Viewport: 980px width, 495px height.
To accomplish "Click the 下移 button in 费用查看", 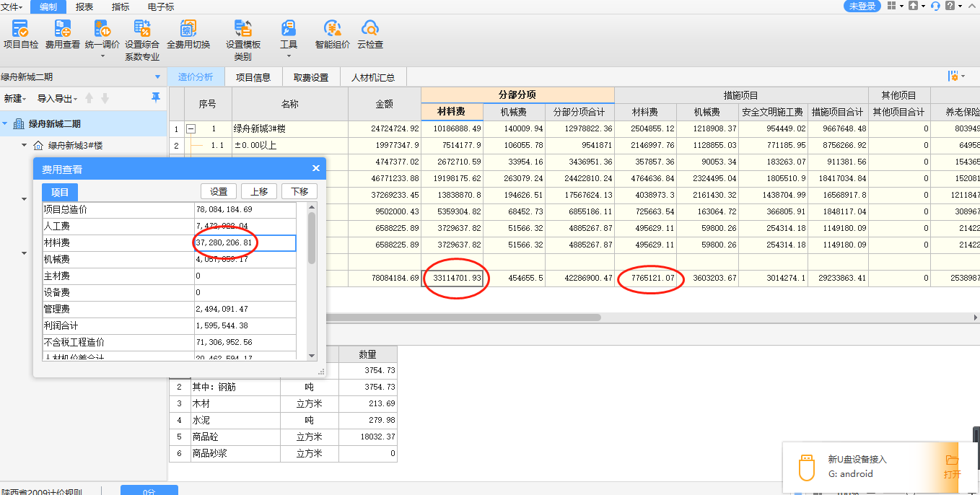I will pyautogui.click(x=299, y=191).
